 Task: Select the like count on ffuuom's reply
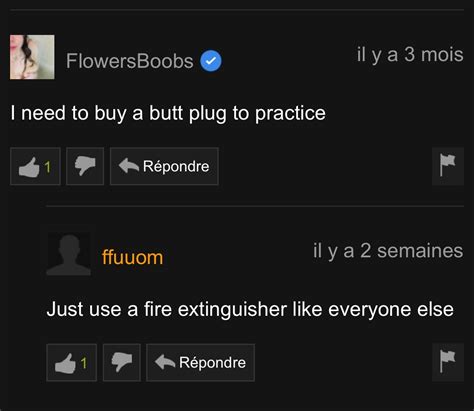point(84,363)
